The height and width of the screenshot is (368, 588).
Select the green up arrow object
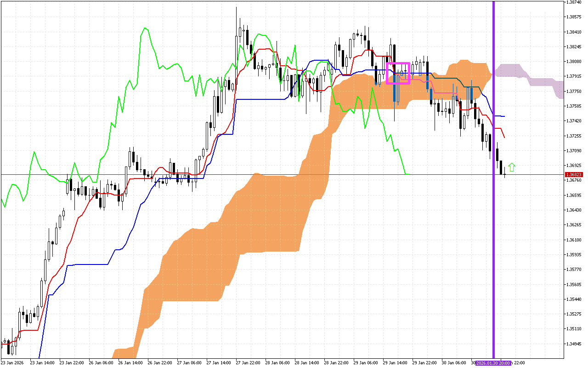coord(513,167)
